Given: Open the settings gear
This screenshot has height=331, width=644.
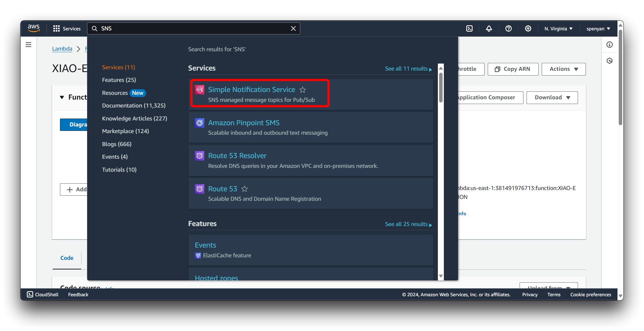Looking at the screenshot, I should click(528, 28).
